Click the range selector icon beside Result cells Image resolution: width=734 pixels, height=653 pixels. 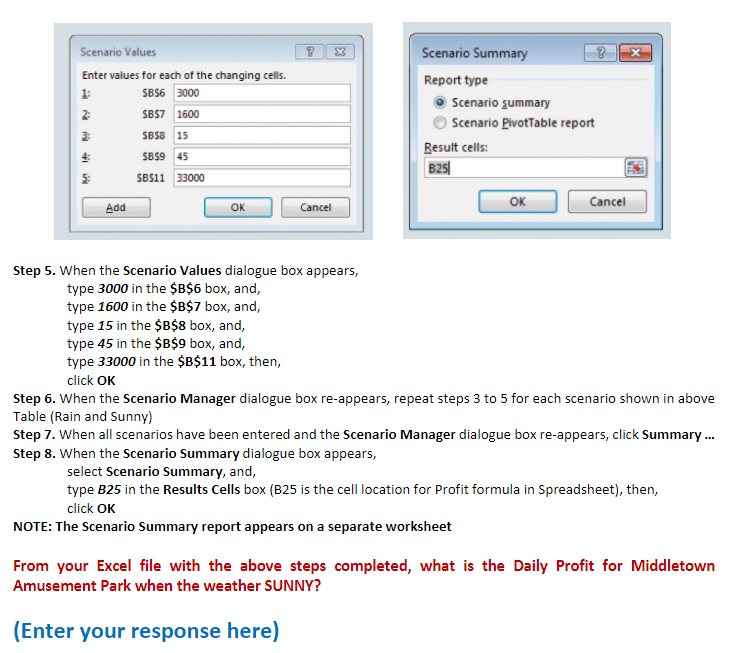point(636,167)
